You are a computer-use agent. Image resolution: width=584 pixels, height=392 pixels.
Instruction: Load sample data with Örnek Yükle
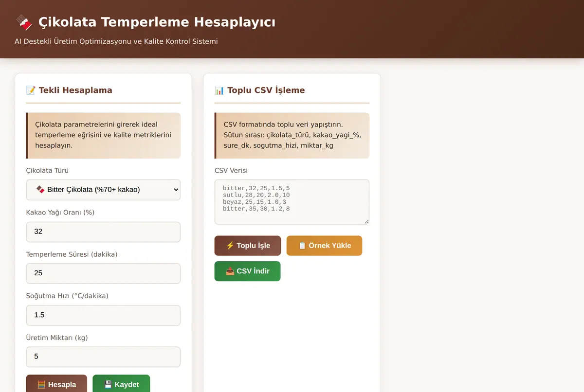[x=324, y=246]
